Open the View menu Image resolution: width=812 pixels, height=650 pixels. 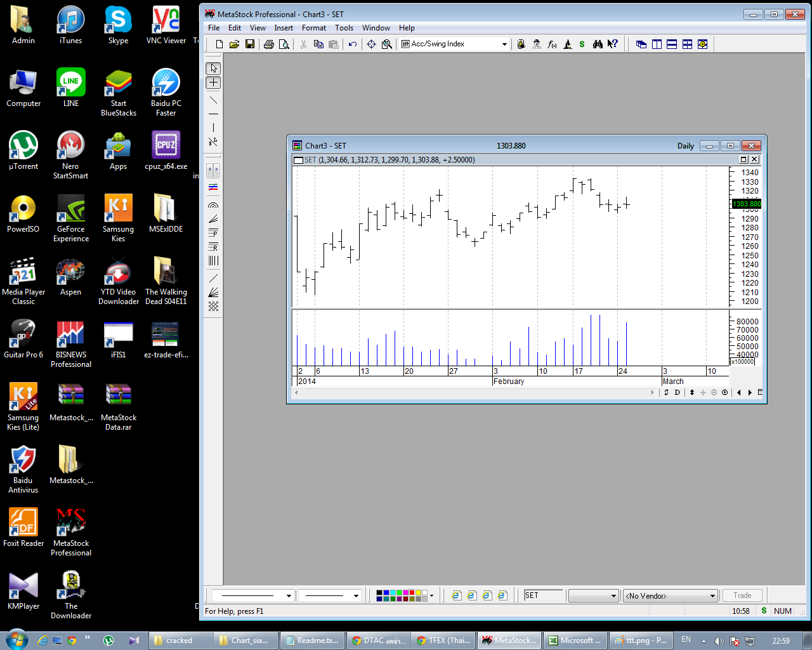[x=258, y=28]
